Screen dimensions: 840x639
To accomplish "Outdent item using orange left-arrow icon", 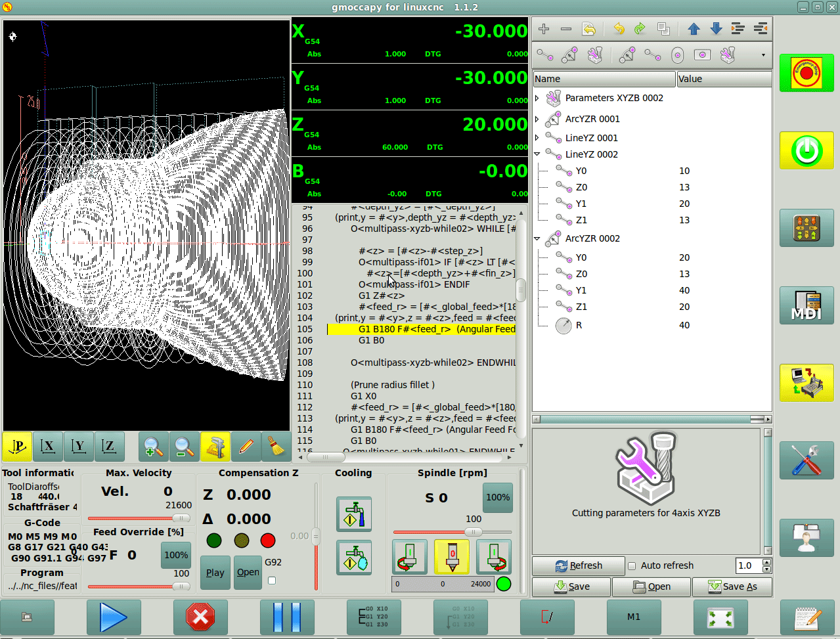I will pyautogui.click(x=761, y=29).
